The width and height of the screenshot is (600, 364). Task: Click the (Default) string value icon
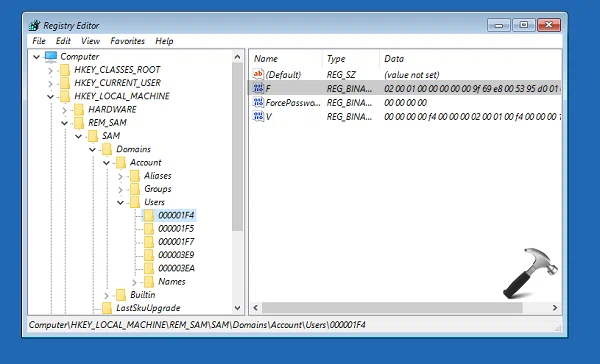coord(258,74)
